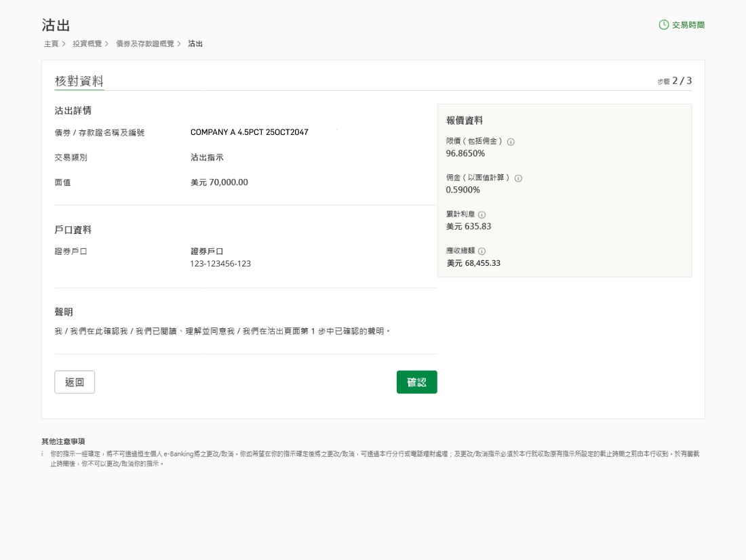Click the account number 123-123456-123
The width and height of the screenshot is (746, 560).
(220, 264)
